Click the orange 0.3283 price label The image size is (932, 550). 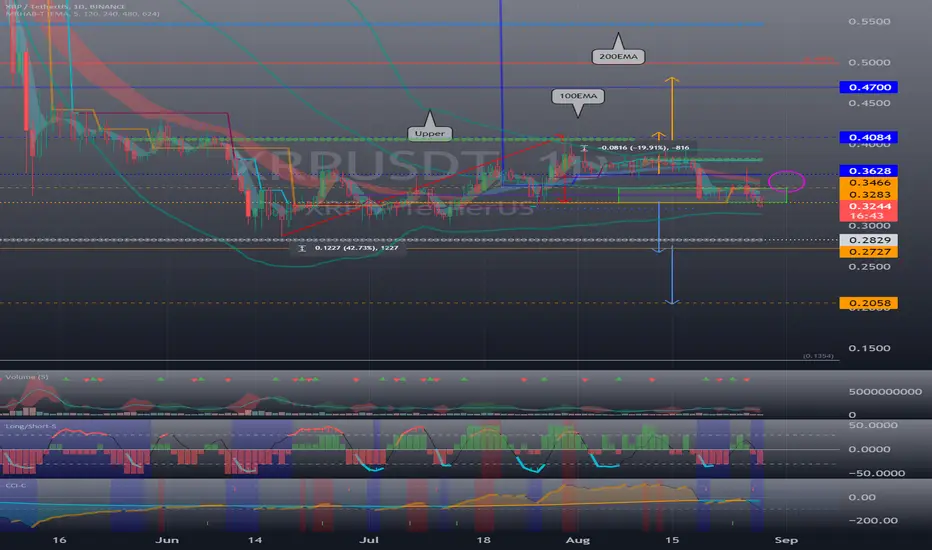point(868,194)
